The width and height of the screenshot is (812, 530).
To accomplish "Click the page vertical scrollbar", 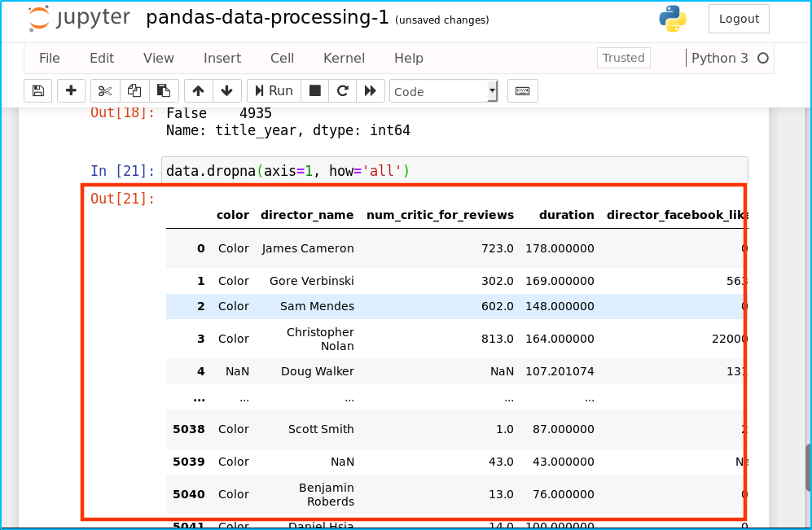I will (x=808, y=467).
